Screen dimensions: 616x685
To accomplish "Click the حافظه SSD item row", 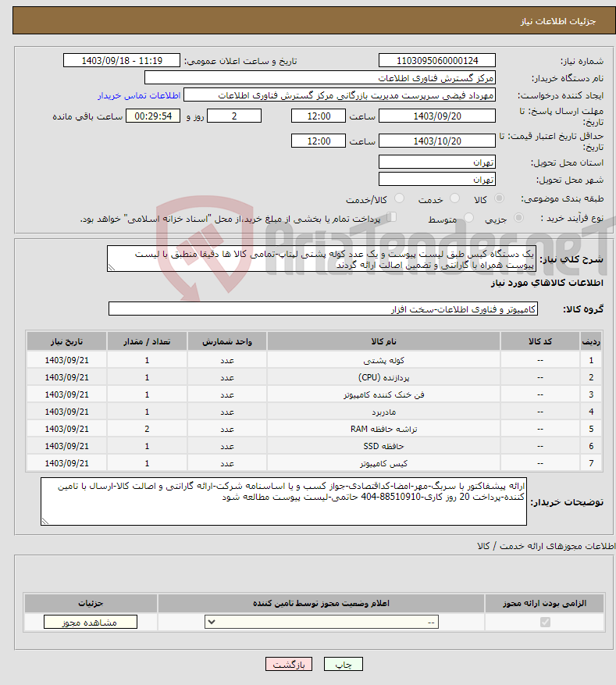I will click(x=315, y=446).
